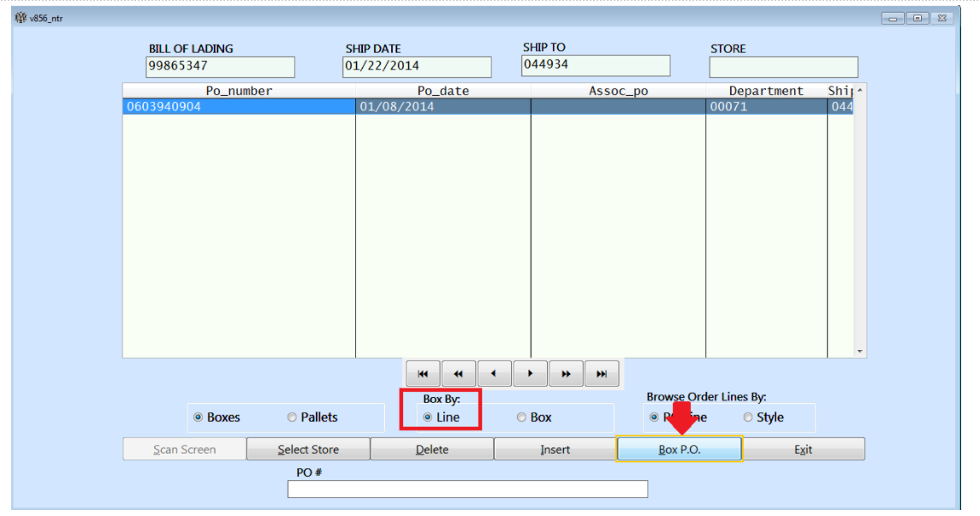
Task: Set Box By to Box
Action: 521,417
